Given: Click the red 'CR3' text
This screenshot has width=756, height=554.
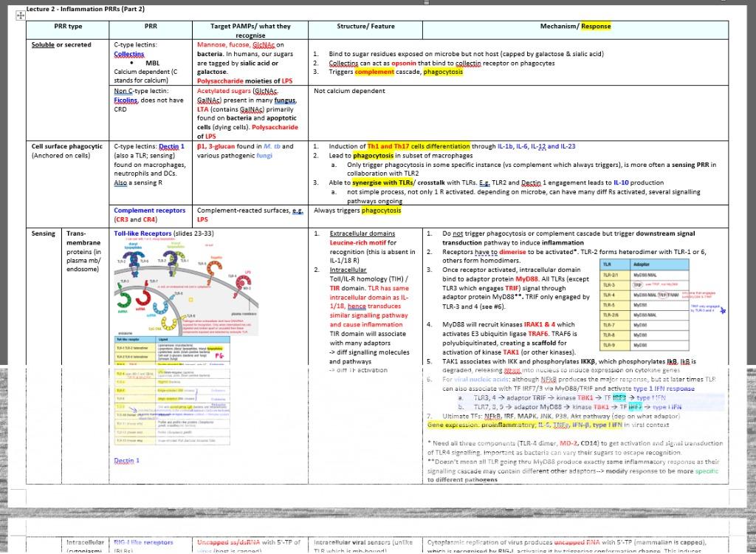Looking at the screenshot, I should tap(122, 219).
